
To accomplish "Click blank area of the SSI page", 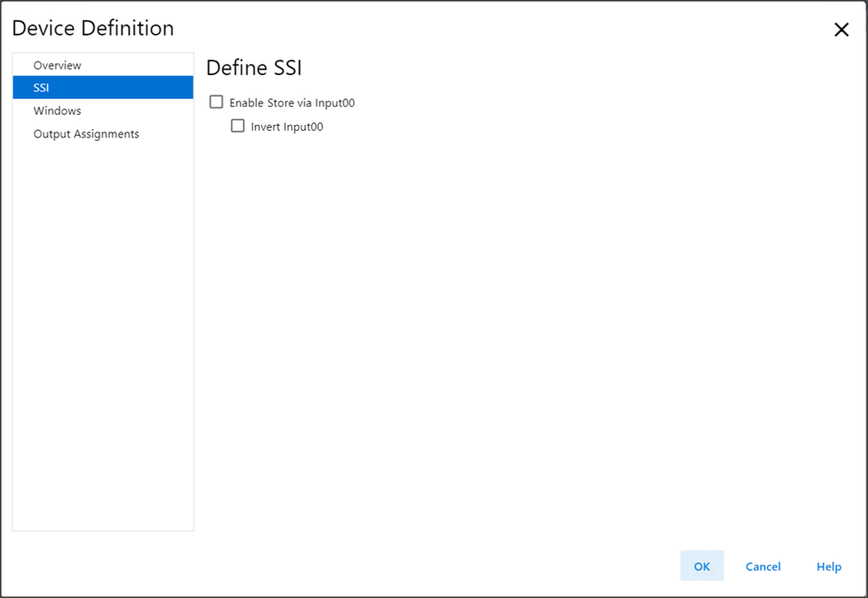I will [521, 331].
